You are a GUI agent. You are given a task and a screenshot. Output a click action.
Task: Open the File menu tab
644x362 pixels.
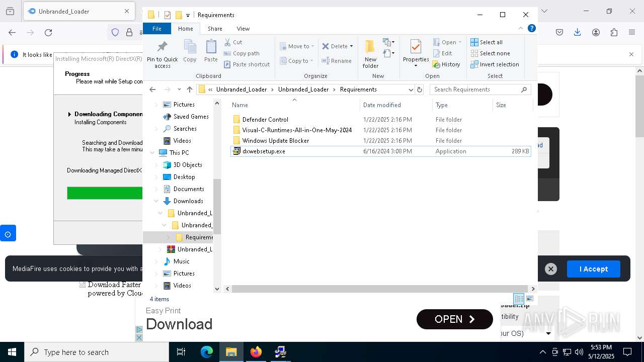tap(157, 29)
